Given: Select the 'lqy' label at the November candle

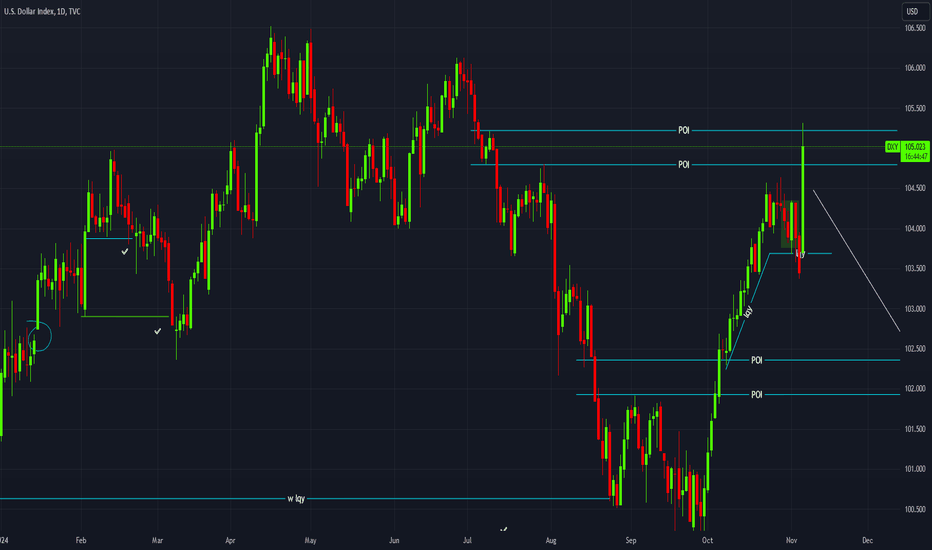Looking at the screenshot, I should [x=801, y=254].
